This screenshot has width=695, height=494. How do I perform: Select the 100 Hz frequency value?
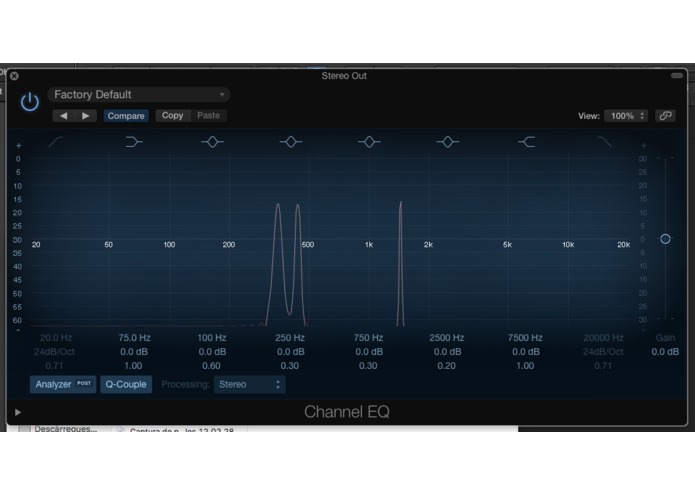212,338
